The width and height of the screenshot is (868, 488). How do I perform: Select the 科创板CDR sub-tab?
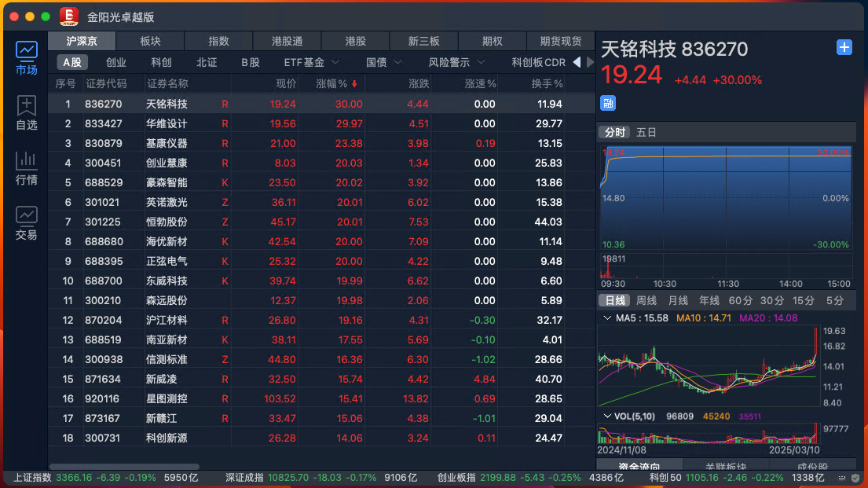tap(538, 63)
